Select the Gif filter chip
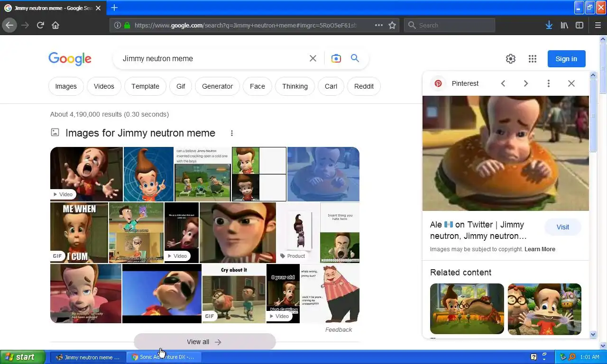Screen dimensions: 607x364 click(181, 86)
